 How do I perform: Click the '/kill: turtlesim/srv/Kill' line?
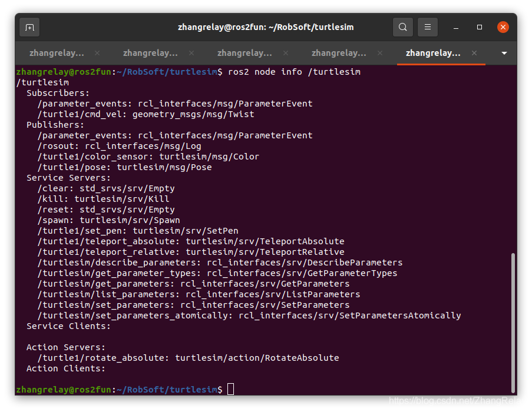(104, 199)
